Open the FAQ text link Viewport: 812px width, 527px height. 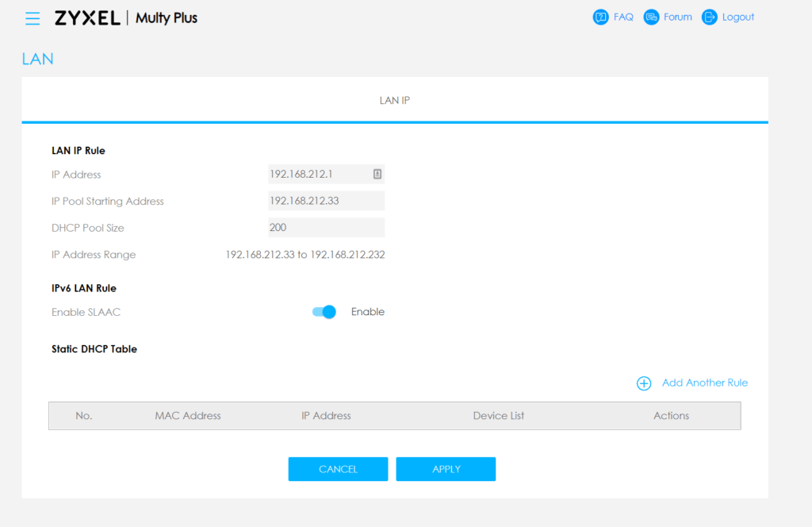[x=623, y=17]
